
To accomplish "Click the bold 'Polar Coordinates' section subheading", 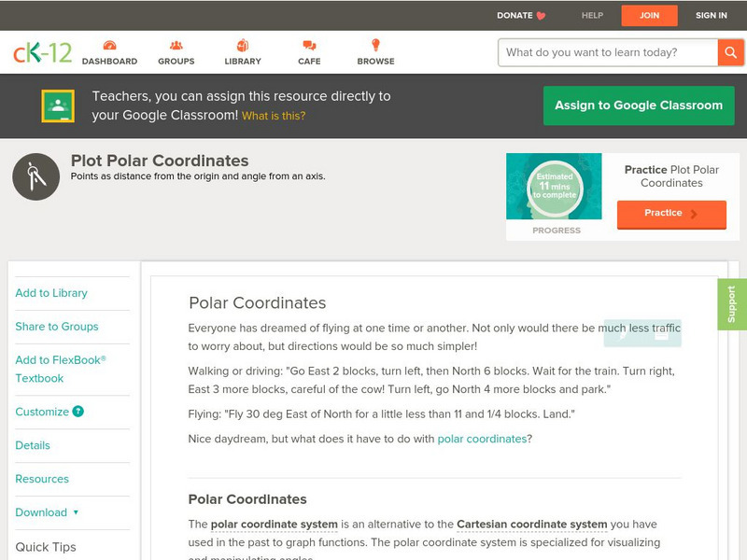I will (x=247, y=499).
